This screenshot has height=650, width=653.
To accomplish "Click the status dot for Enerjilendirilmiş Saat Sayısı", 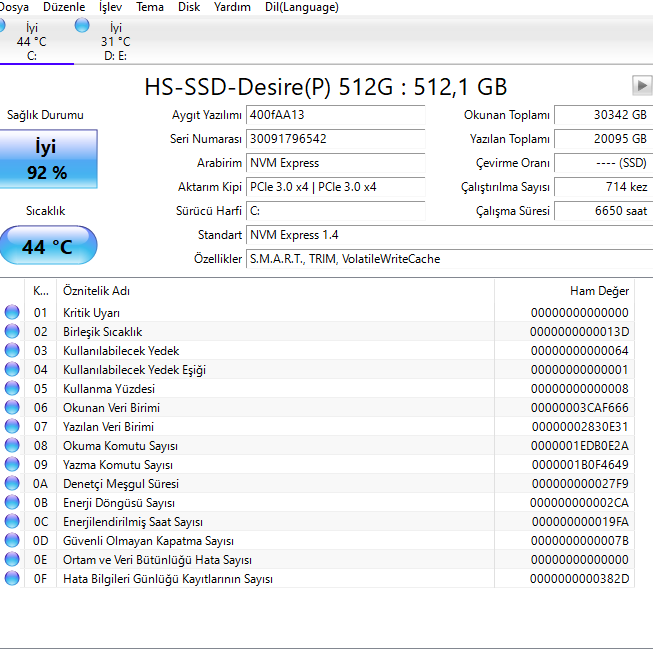I will [x=12, y=521].
